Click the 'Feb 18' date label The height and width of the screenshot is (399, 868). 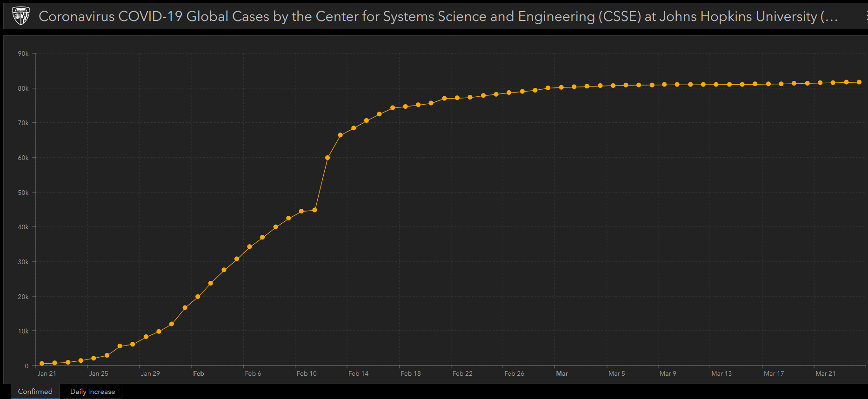pos(411,373)
